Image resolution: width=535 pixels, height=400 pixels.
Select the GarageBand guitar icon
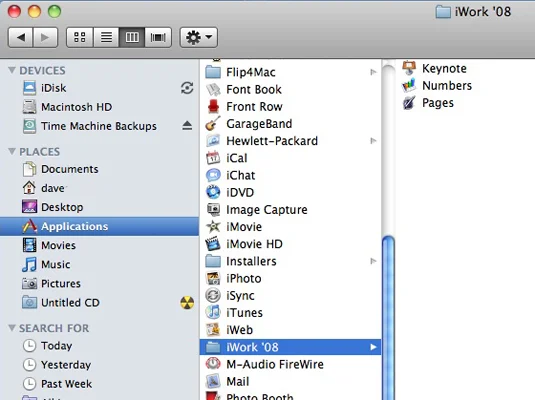213,124
